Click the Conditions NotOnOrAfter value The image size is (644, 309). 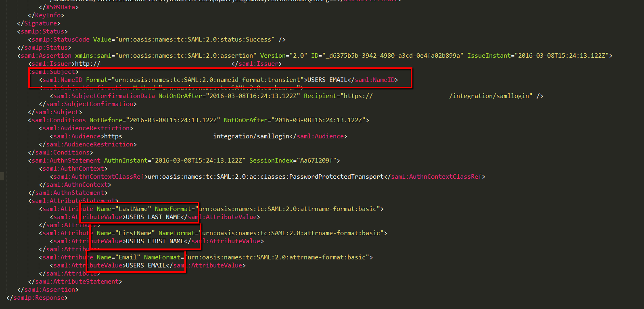[318, 120]
